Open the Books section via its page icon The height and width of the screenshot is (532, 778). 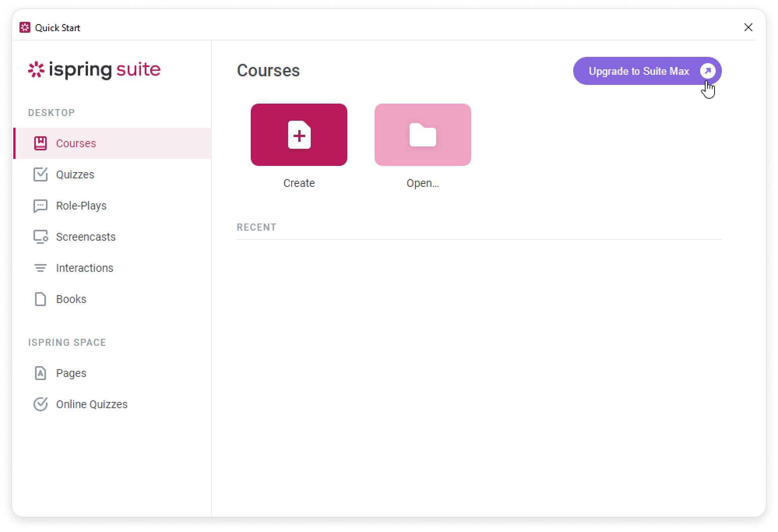[x=40, y=299]
